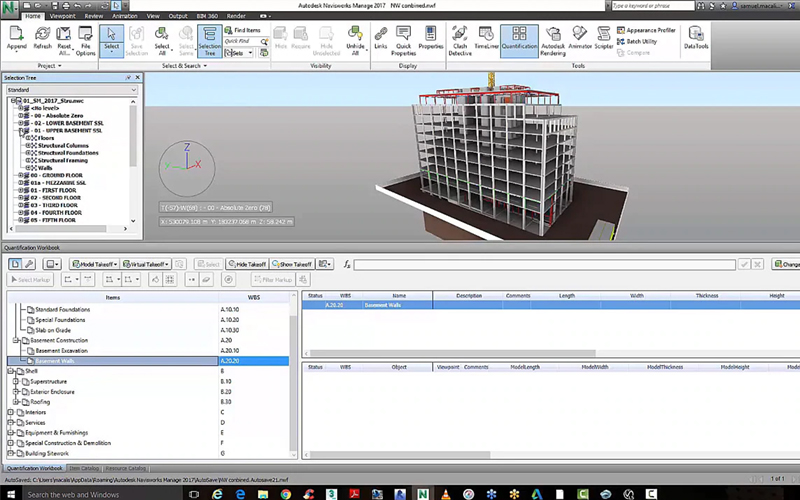Expand the Superstructure item
The height and width of the screenshot is (500, 800).
coord(16,381)
